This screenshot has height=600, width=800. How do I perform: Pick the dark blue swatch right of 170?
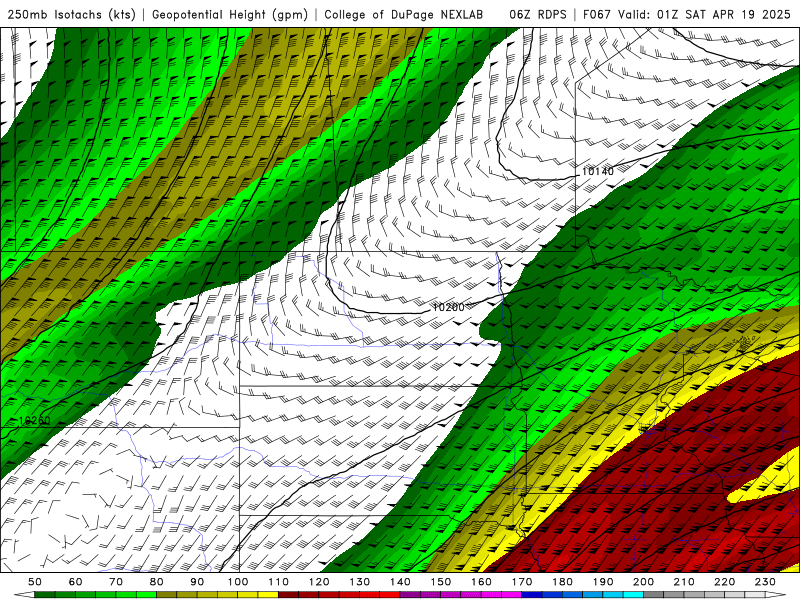coord(532,595)
